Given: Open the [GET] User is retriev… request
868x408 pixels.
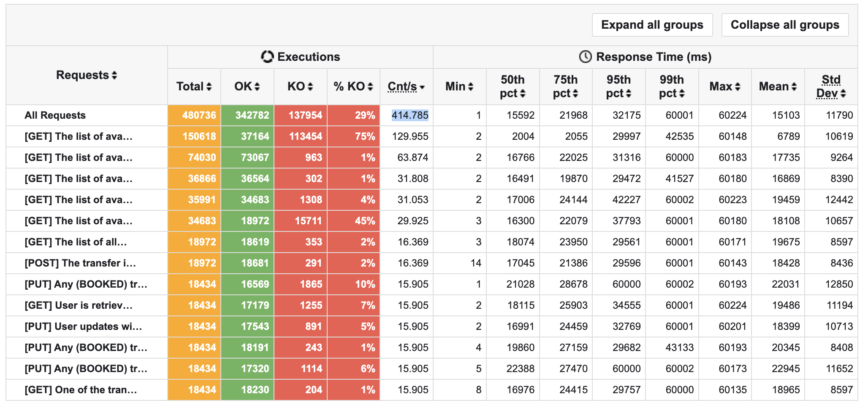Looking at the screenshot, I should [79, 305].
